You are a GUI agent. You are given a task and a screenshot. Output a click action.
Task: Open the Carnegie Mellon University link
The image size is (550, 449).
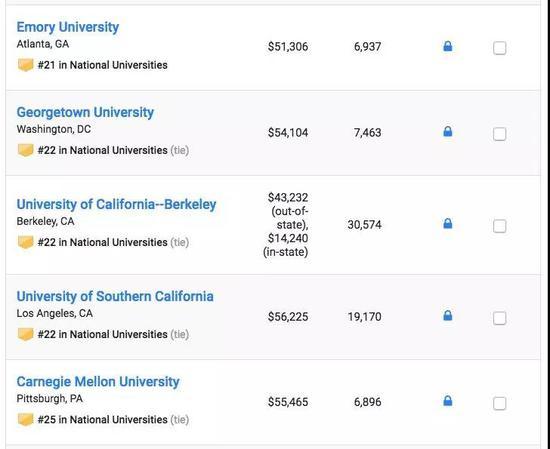click(x=98, y=382)
